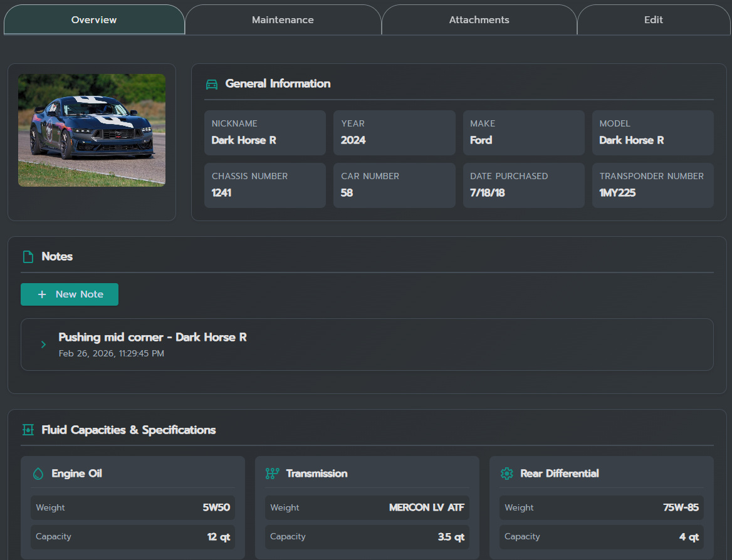Switch to the Maintenance tab

click(283, 20)
